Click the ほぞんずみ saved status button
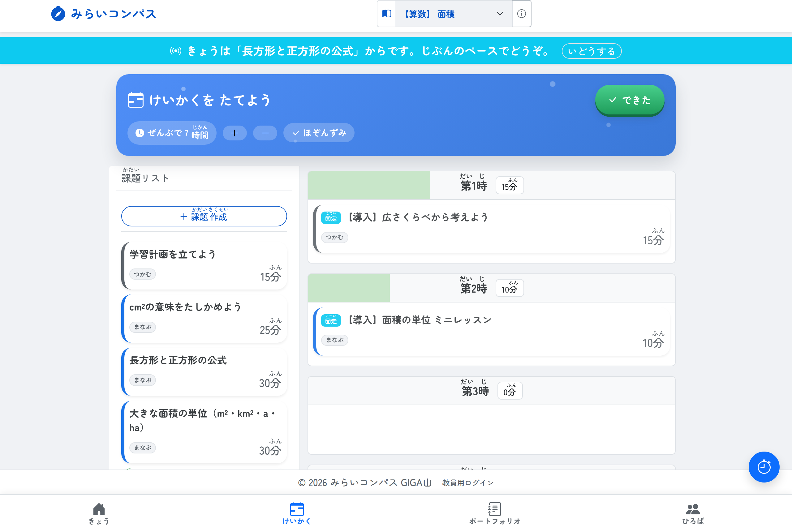Image resolution: width=792 pixels, height=532 pixels. (x=319, y=133)
